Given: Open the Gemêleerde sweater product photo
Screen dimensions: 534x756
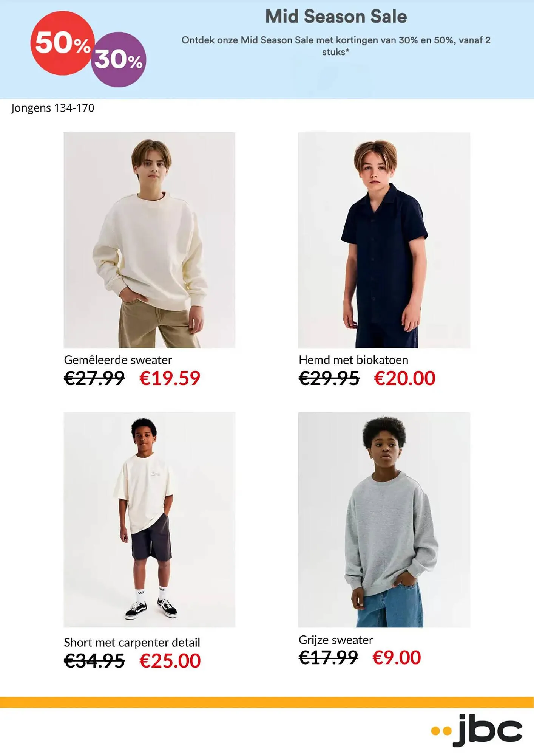Looking at the screenshot, I should tap(150, 240).
